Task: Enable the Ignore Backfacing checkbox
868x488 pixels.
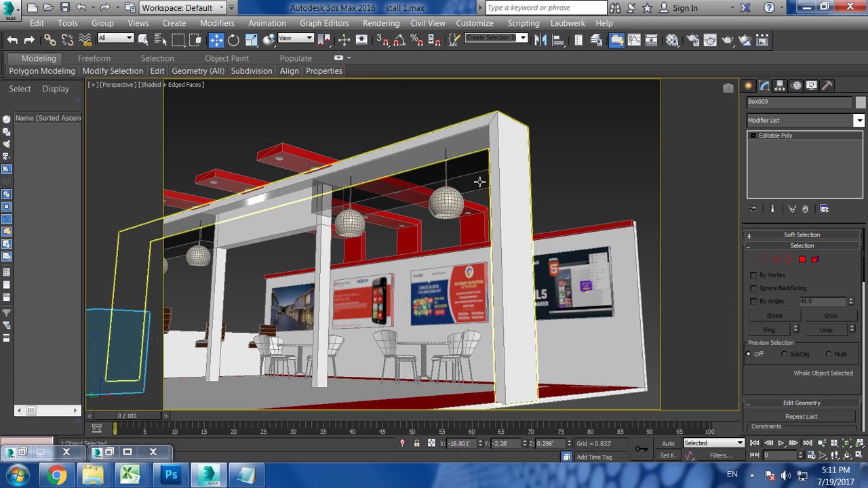Action: [754, 288]
